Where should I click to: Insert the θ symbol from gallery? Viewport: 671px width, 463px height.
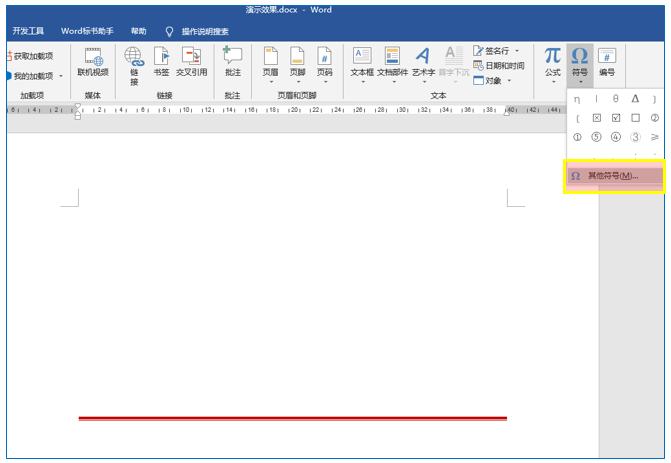(615, 99)
